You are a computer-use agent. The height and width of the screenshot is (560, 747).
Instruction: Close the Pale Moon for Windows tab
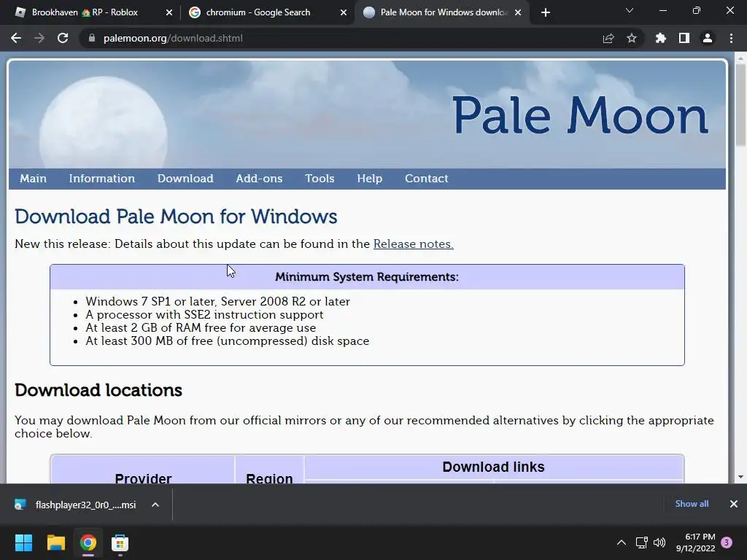(x=518, y=13)
